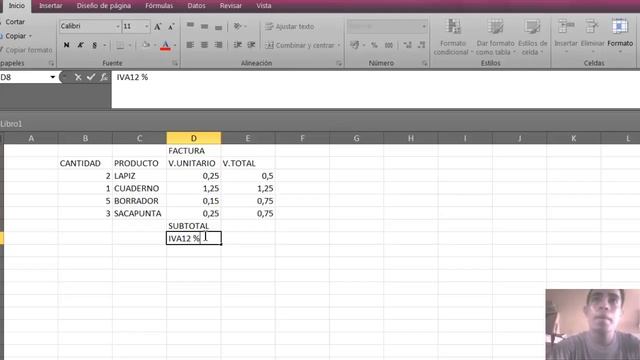This screenshot has height=360, width=640.
Task: Open the Revisar tab
Action: [x=231, y=6]
